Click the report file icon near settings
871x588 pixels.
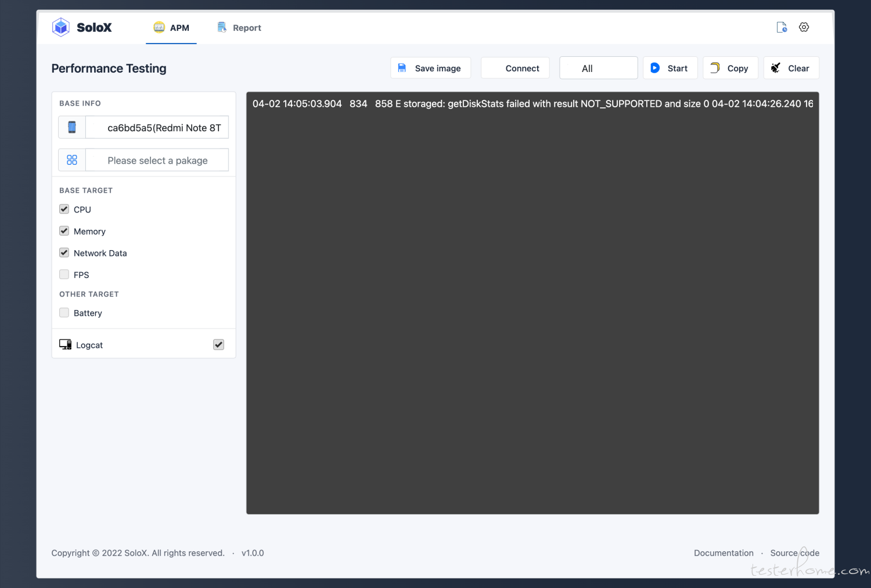pyautogui.click(x=781, y=27)
